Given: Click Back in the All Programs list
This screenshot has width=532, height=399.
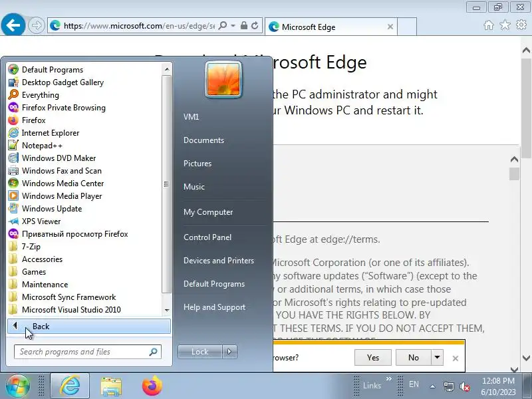Looking at the screenshot, I should click(x=89, y=327).
